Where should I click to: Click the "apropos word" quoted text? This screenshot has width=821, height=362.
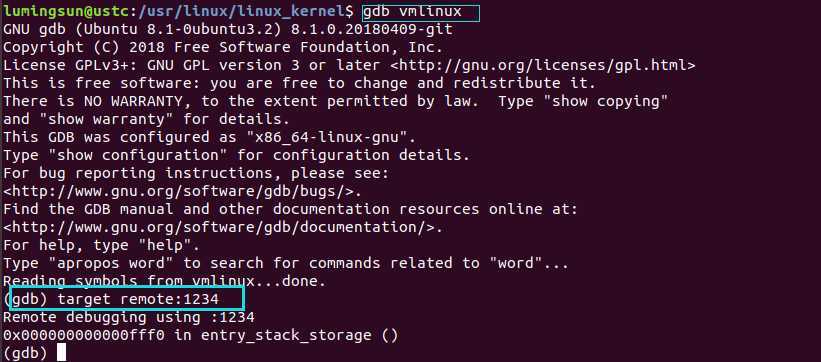coord(110,263)
